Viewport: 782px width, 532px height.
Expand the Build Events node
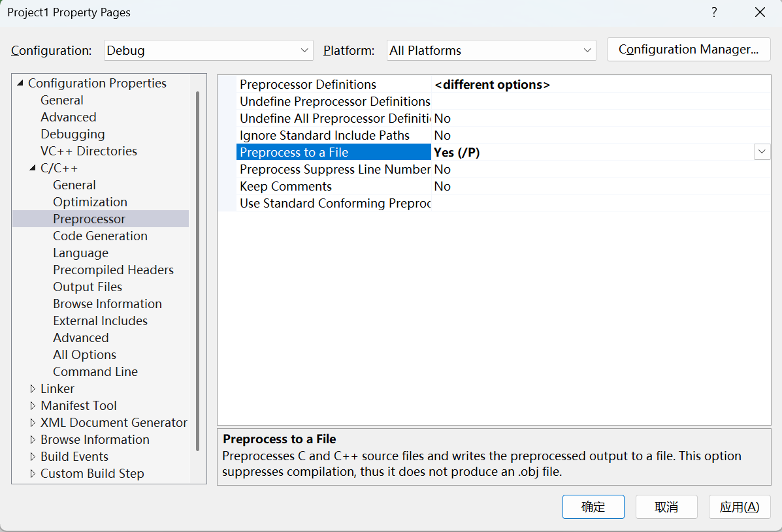pyautogui.click(x=33, y=456)
